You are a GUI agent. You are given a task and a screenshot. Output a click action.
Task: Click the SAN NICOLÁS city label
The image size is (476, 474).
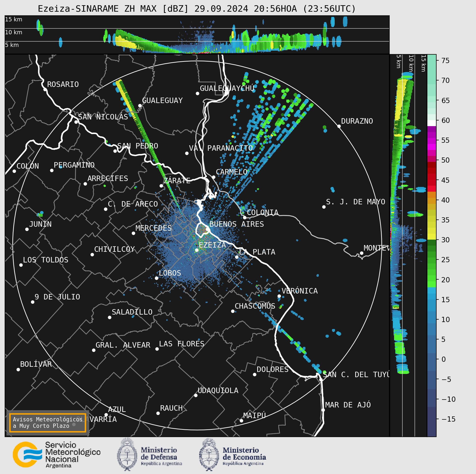[x=103, y=117]
